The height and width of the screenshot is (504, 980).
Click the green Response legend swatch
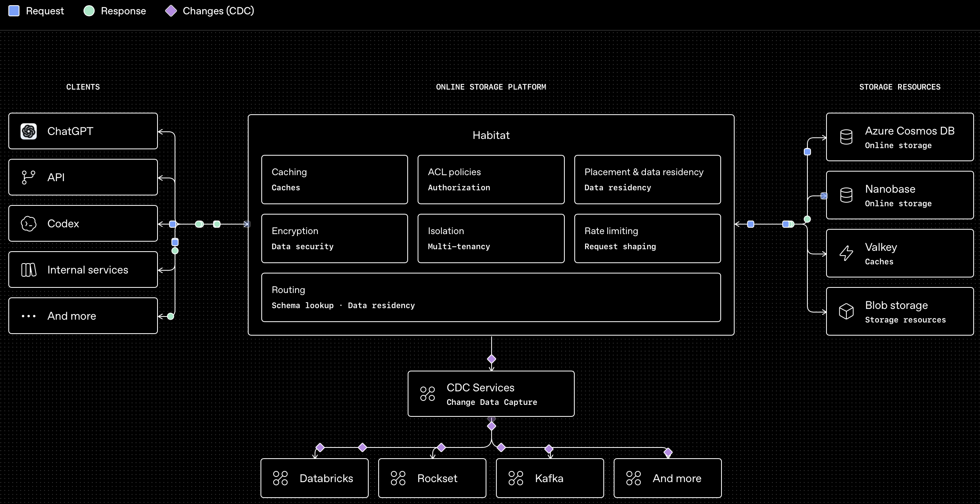click(89, 11)
